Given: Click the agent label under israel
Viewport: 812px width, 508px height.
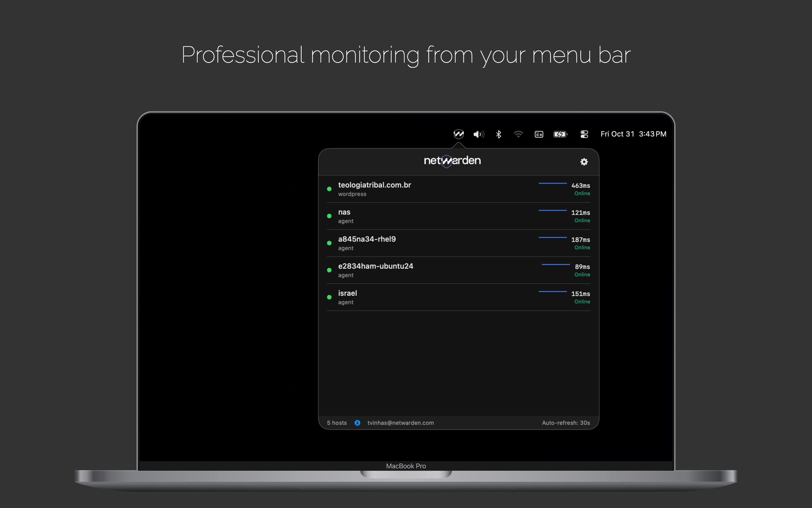Looking at the screenshot, I should click(346, 302).
